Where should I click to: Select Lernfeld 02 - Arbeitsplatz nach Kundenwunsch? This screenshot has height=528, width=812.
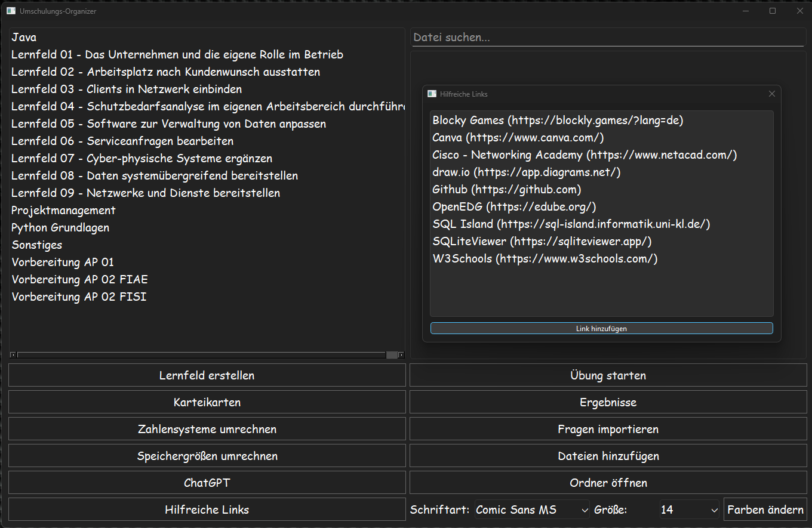[x=207, y=72]
